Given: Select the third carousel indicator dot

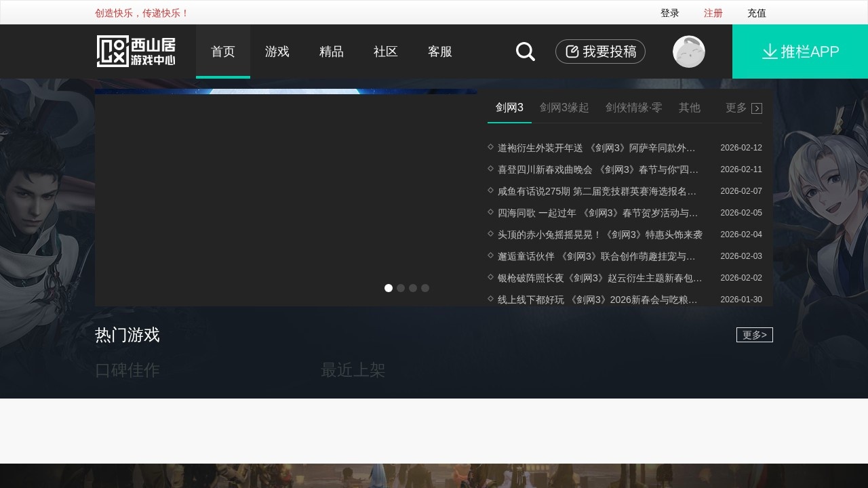Looking at the screenshot, I should point(413,288).
